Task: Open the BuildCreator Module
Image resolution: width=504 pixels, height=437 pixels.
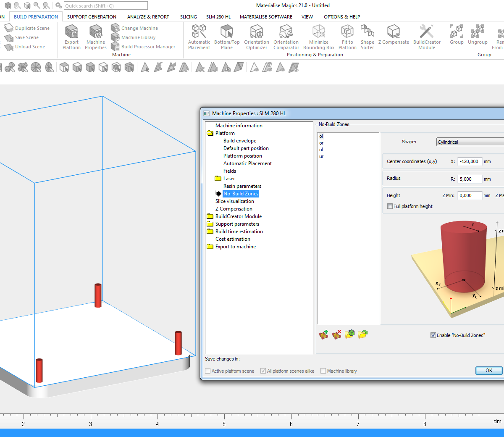Action: pyautogui.click(x=427, y=37)
